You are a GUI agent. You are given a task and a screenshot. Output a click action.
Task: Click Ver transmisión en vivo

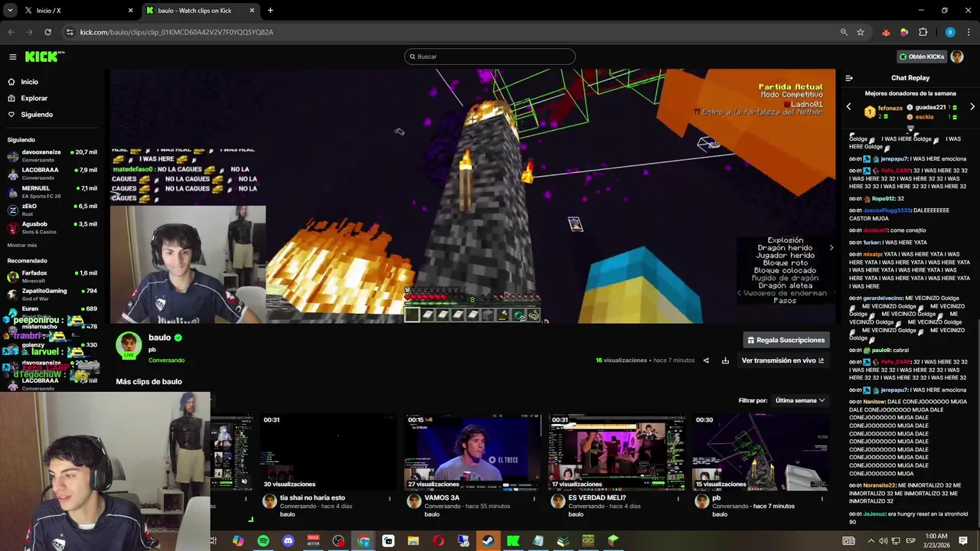(782, 360)
